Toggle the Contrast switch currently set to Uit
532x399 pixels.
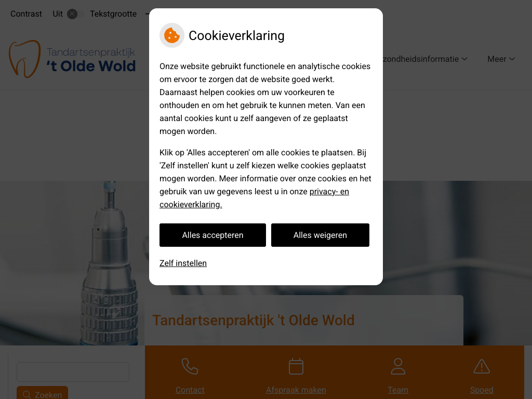[x=75, y=14]
